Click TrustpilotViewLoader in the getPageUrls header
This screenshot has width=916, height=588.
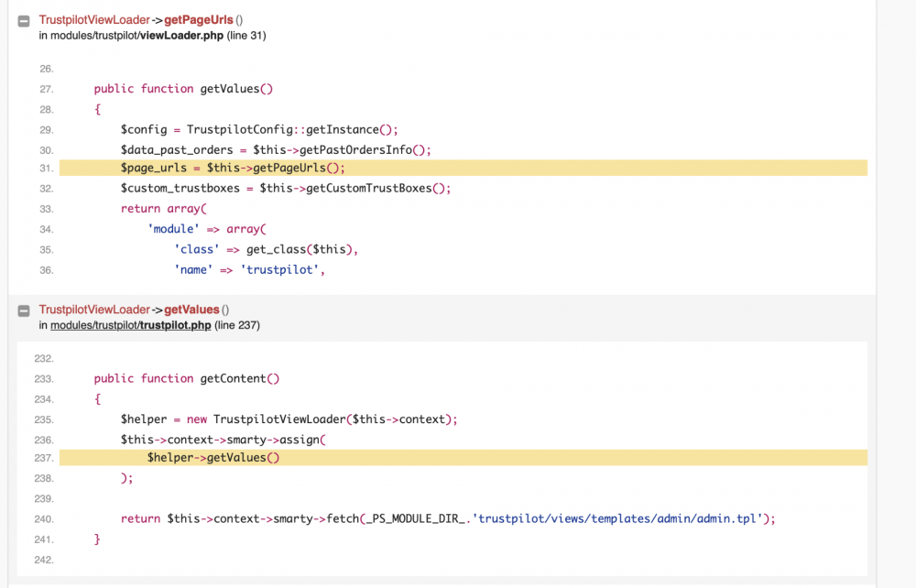93,20
